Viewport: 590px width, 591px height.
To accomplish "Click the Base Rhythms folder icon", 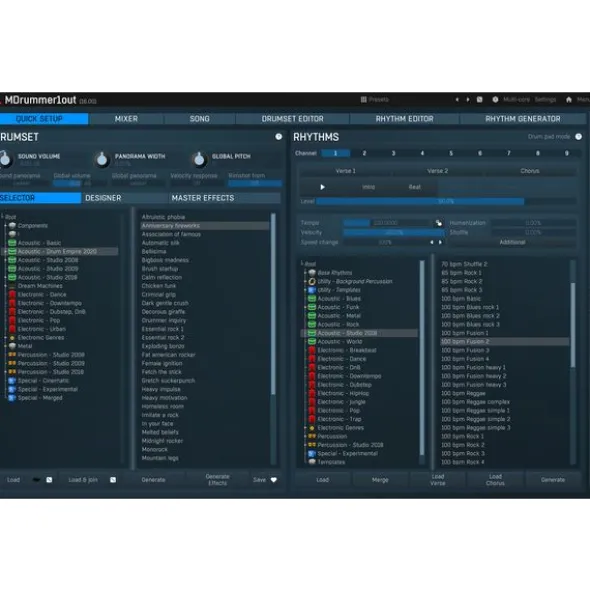I will click(x=312, y=273).
